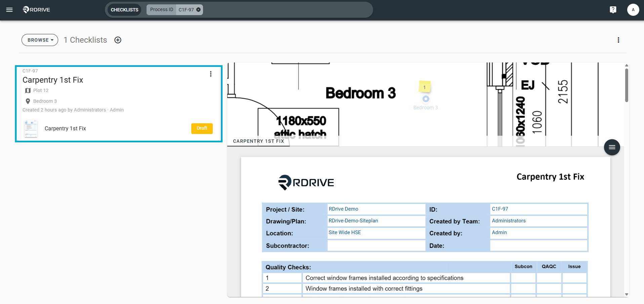
Task: Tick Issue cell for quality check 2
Action: 574,289
